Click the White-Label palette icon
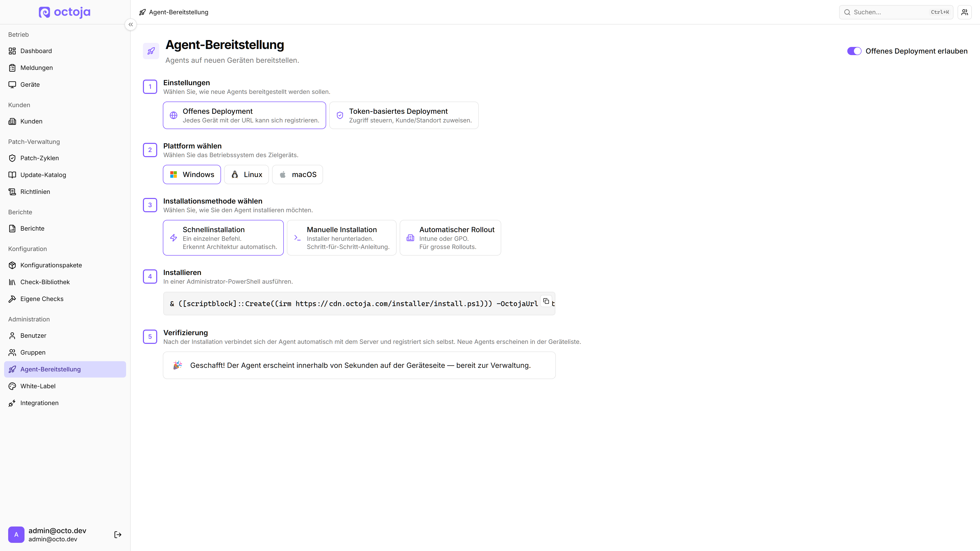Screen dimensions: 980x551 [12, 386]
